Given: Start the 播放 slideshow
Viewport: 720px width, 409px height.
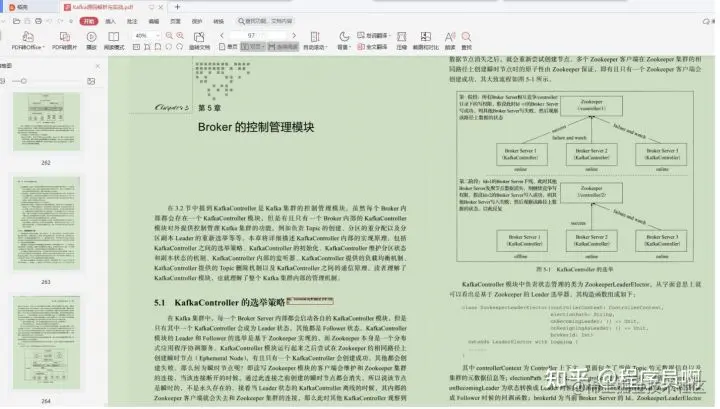Looking at the screenshot, I should [91, 40].
